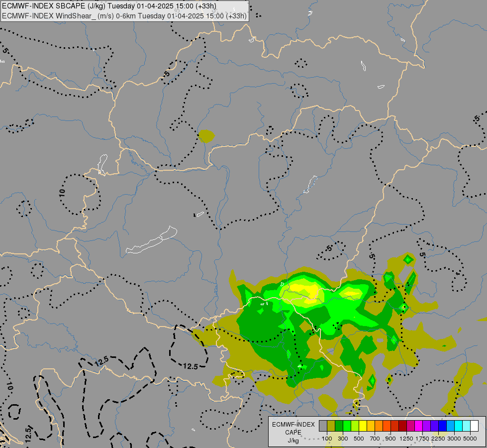Click the 1250 legend tick value

(406, 439)
